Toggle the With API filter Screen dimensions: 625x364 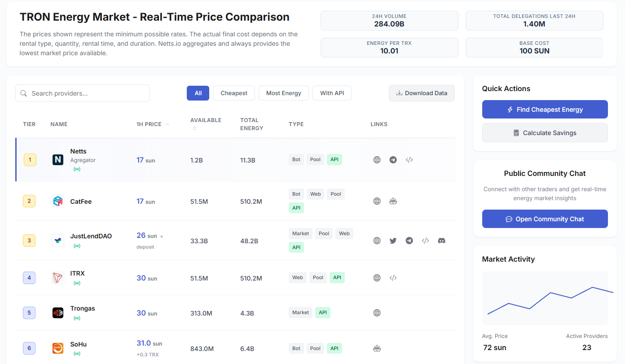(332, 93)
